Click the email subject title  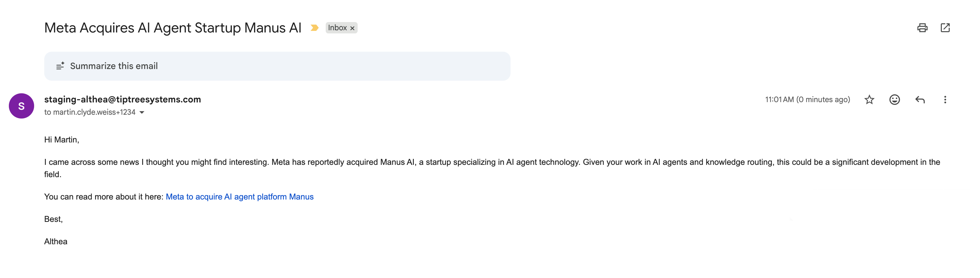coord(172,28)
